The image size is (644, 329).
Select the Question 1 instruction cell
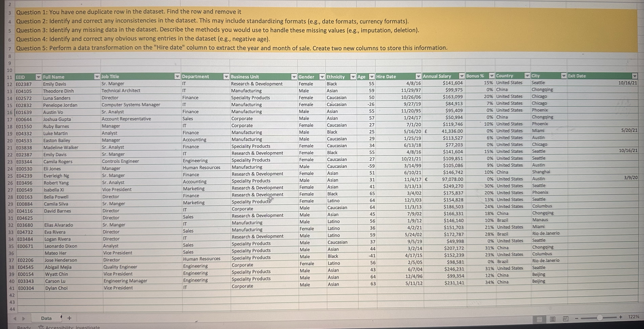point(129,12)
